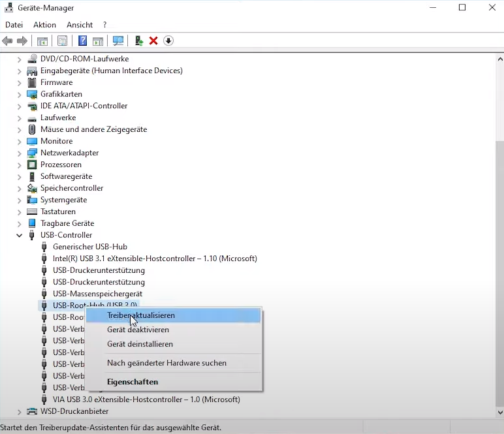Image resolution: width=504 pixels, height=434 pixels.
Task: Expand the Eingabegeräte (Human Interface Devices) node
Action: pos(19,71)
